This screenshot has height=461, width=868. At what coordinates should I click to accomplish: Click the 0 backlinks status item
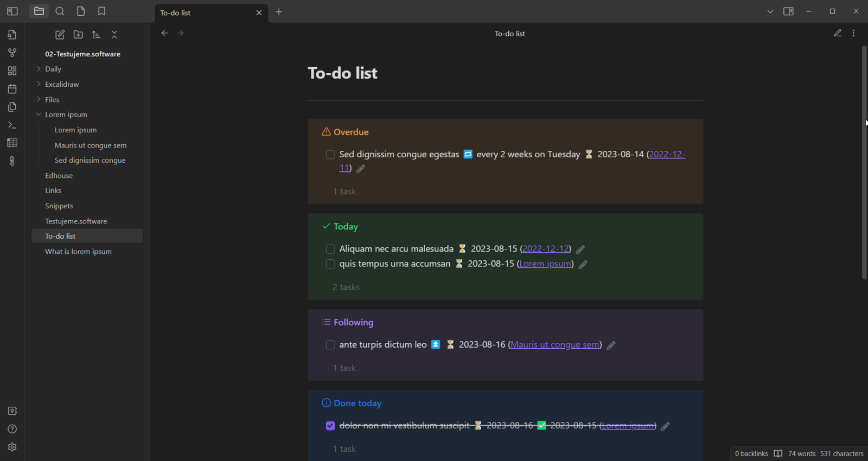tap(751, 454)
